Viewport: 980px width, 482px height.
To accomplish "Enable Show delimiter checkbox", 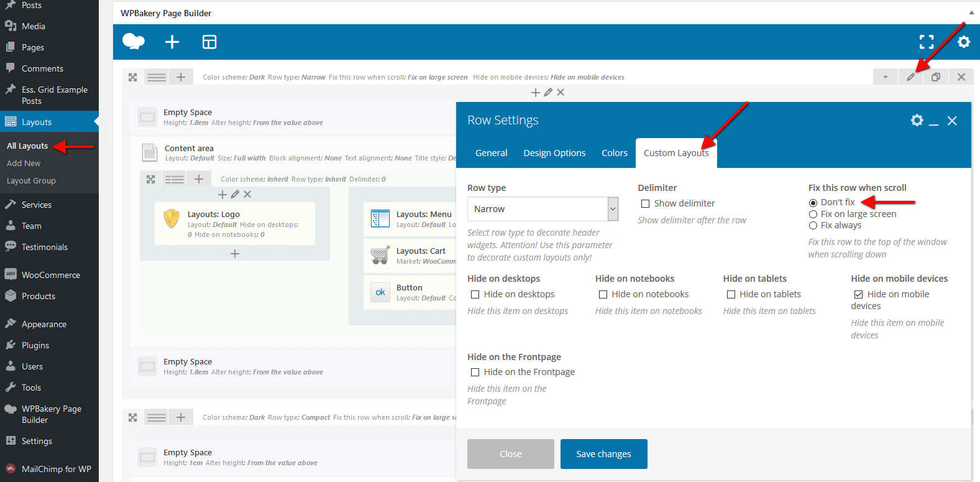I will point(645,203).
